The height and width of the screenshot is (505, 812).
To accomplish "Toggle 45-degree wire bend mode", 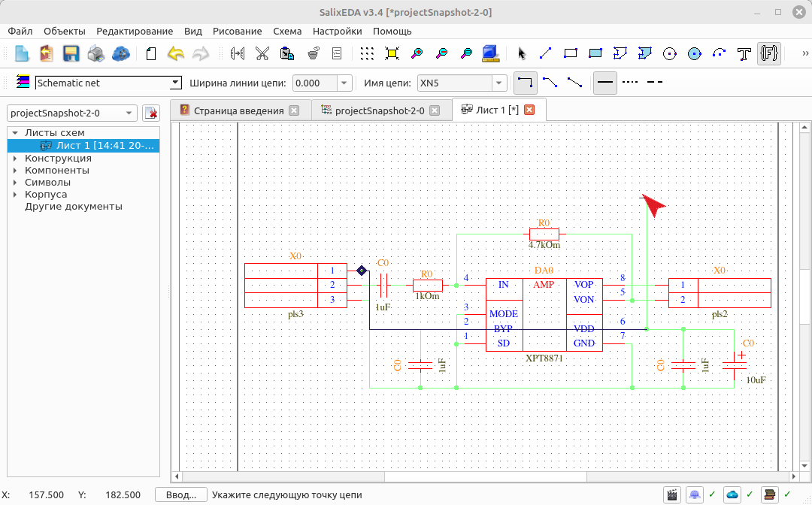I will point(550,82).
